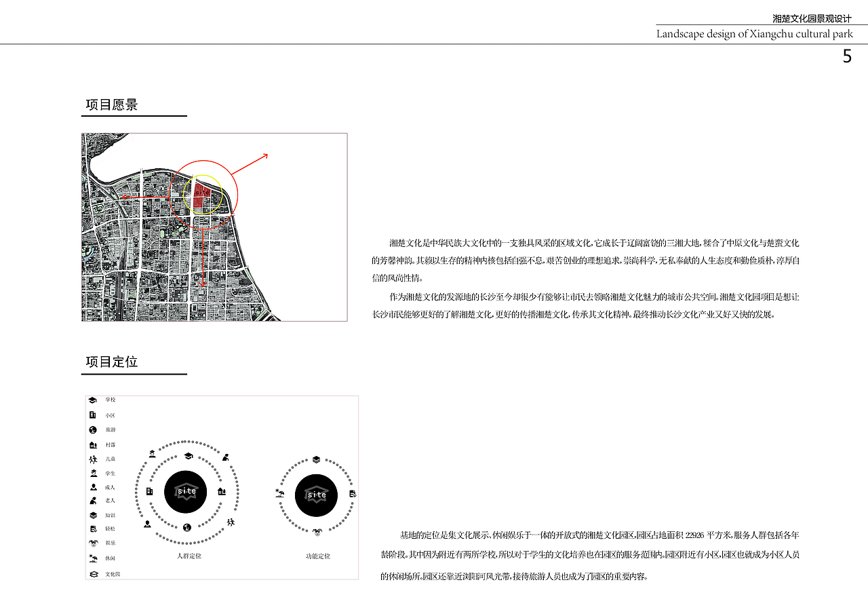Click globe icon on 人群定位 inner ring

point(187,527)
